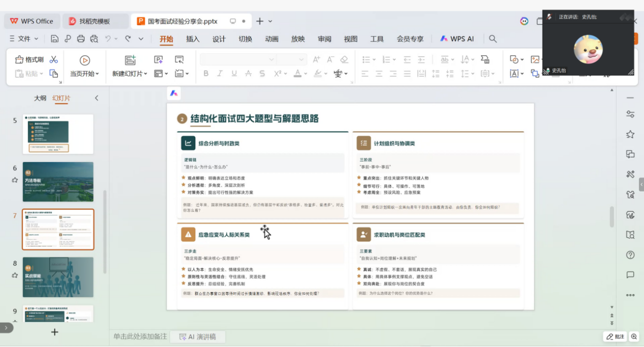644x347 pixels.
Task: Click the Save icon in quick access toolbar
Action: (x=55, y=39)
